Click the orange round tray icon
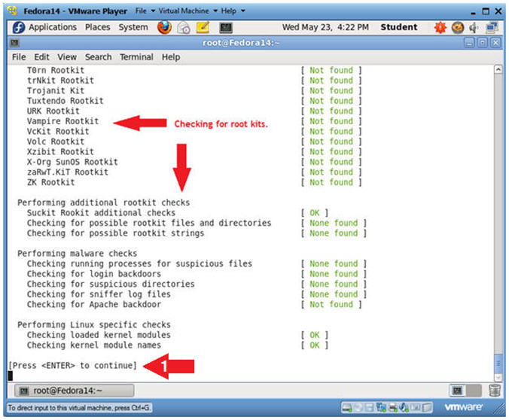 [457, 28]
